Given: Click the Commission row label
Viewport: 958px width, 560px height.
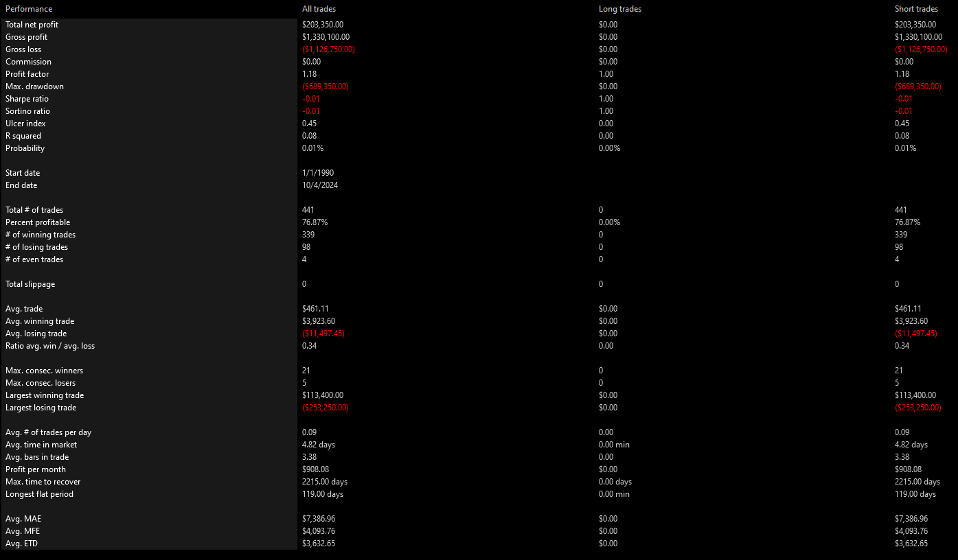Looking at the screenshot, I should click(28, 62).
